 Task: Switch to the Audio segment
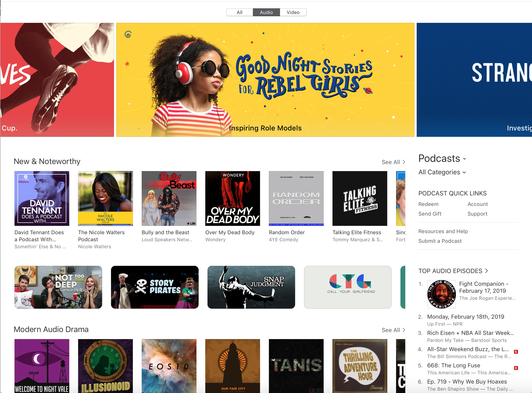266,12
